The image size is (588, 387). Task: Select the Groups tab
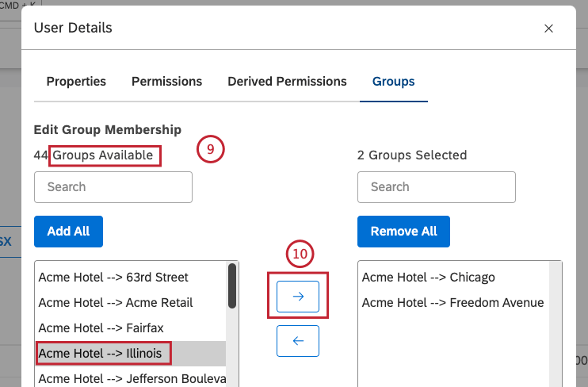click(x=394, y=82)
